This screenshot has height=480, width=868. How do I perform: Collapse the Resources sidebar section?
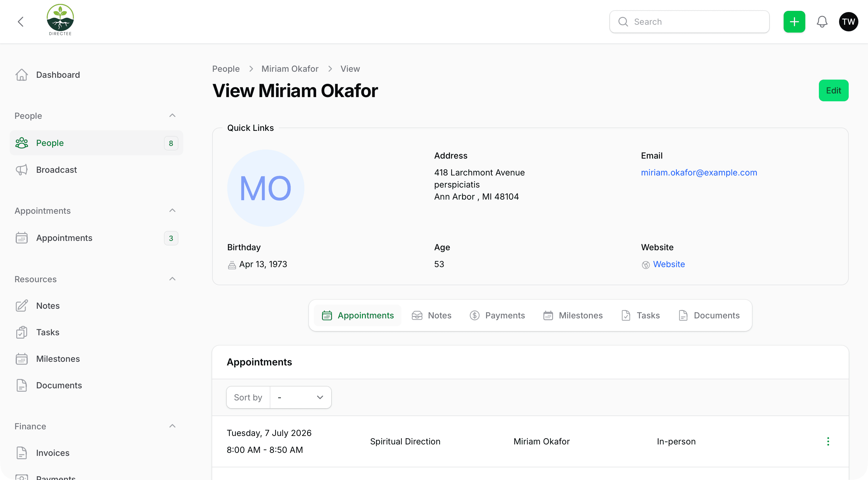coord(172,279)
